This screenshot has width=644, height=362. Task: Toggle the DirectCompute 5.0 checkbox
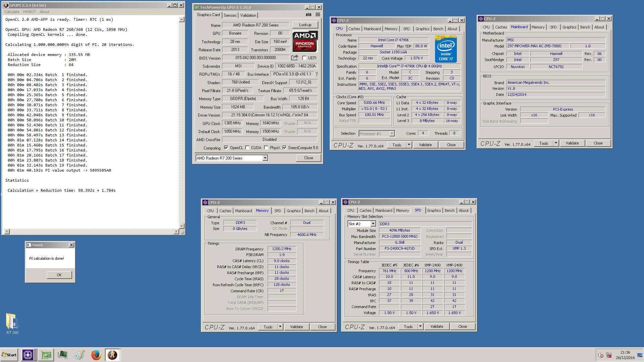click(284, 148)
